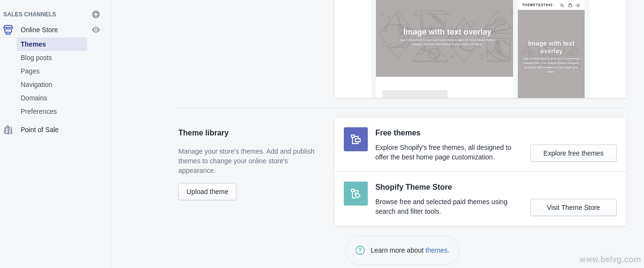
Task: Open Domains settings
Action: [34, 98]
